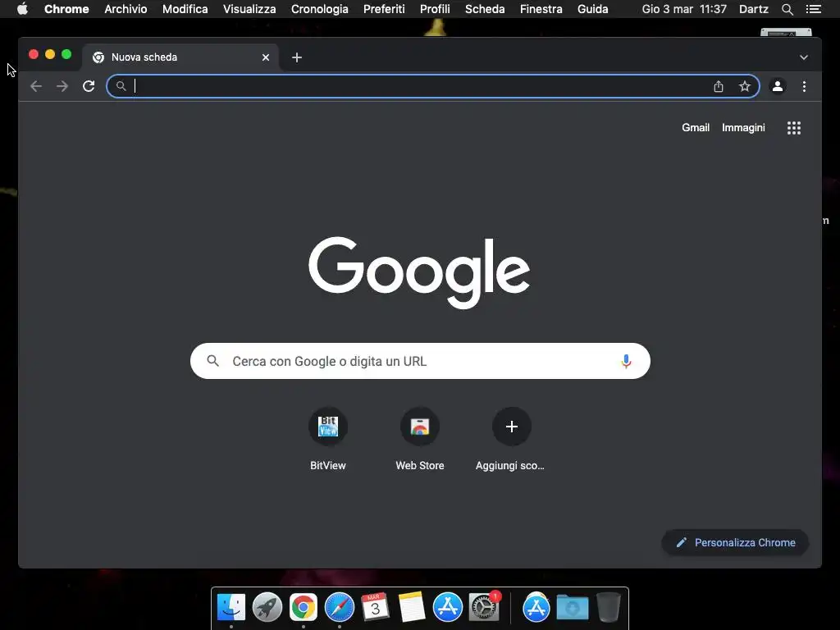Open the Cronologia menu

point(319,9)
